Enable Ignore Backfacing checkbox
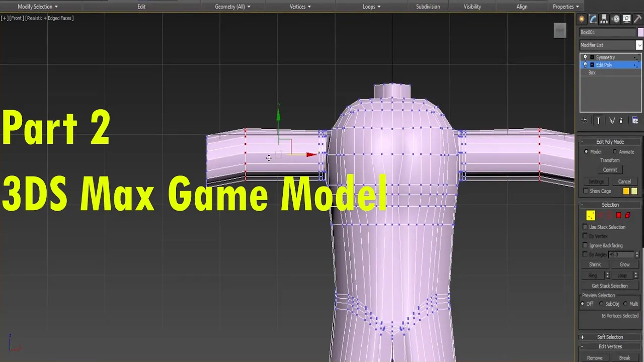This screenshot has width=644, height=362. [x=585, y=245]
